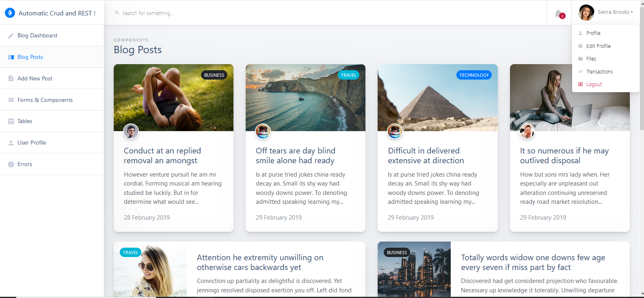
Task: Choose Transactions in the user menu
Action: (605, 72)
